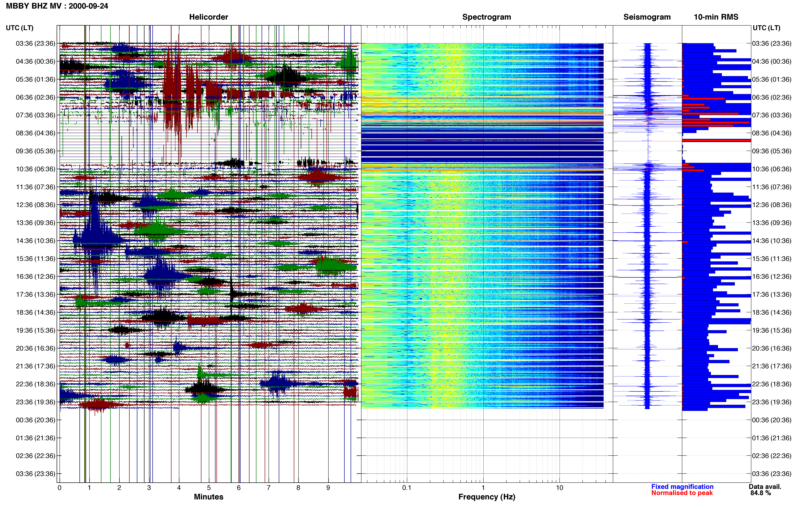
Task: Click left time label 07:36 (03:36)
Action: [36, 115]
